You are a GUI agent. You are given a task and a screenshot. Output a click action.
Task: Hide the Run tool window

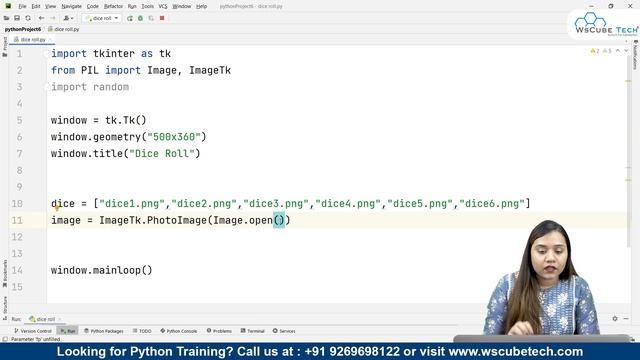[x=626, y=319]
